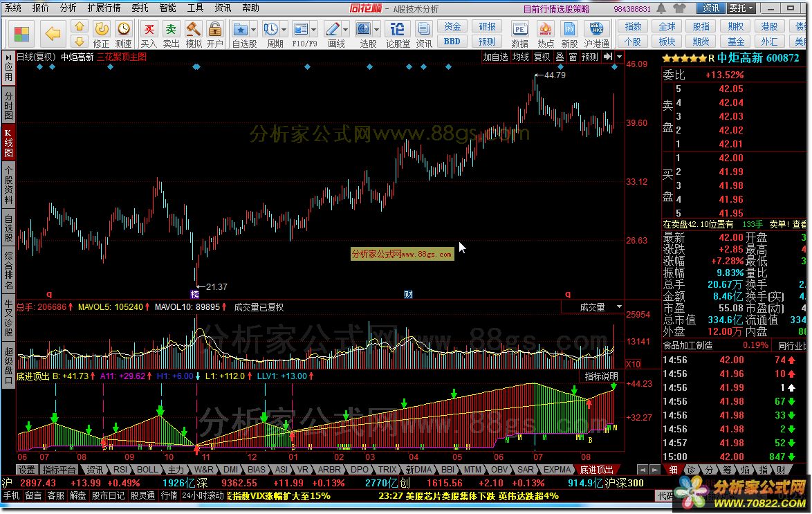Click the 资金 toolbar button
Viewport: 812px width, 514px height.
tap(452, 27)
